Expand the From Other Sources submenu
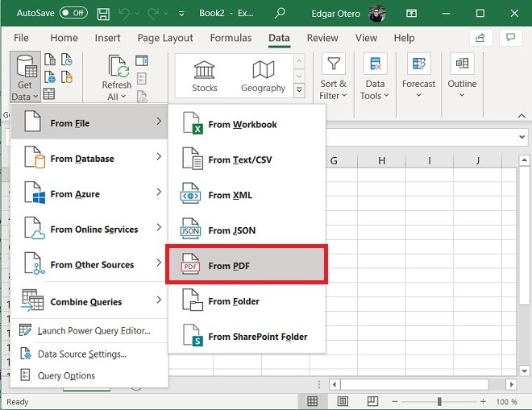 click(x=89, y=264)
